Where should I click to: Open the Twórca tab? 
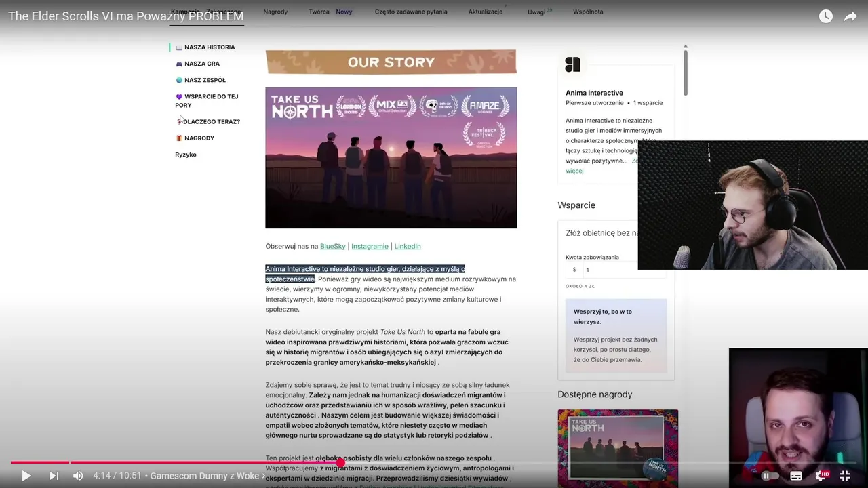pos(319,12)
